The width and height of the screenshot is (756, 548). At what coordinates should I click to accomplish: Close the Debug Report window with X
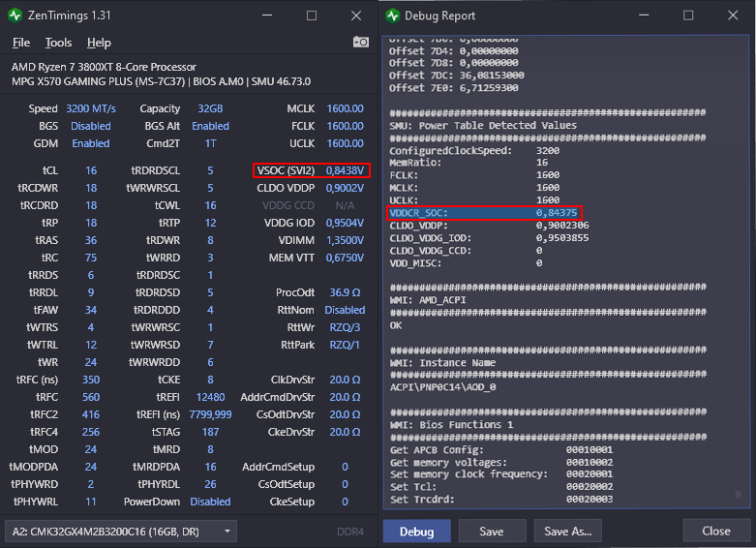click(733, 15)
